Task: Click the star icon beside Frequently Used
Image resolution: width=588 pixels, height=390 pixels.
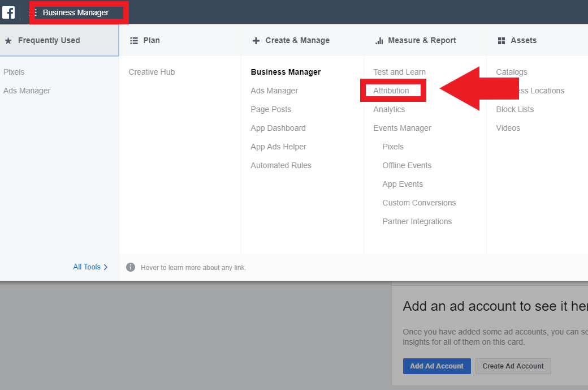Action: (8, 41)
